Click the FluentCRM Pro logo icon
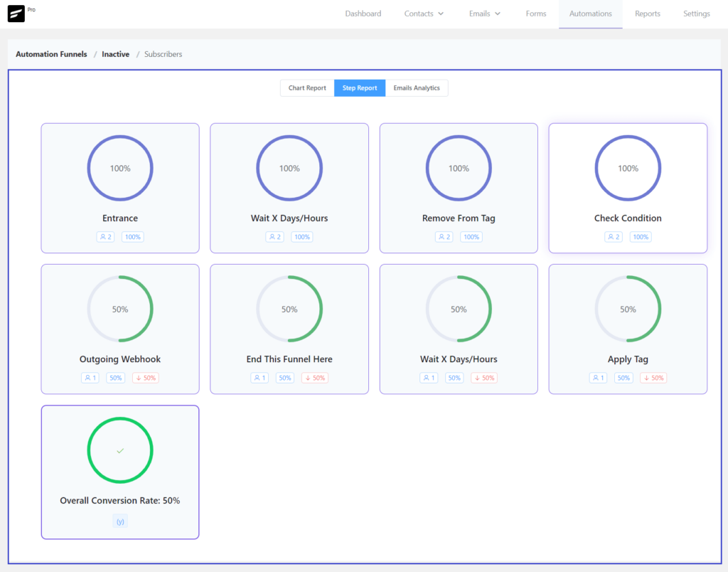728x572 pixels. 15,12
